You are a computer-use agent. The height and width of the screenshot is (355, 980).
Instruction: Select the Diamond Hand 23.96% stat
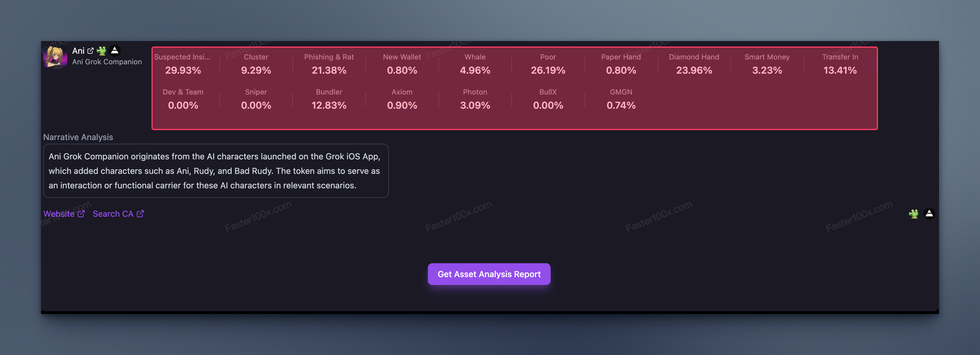(694, 64)
